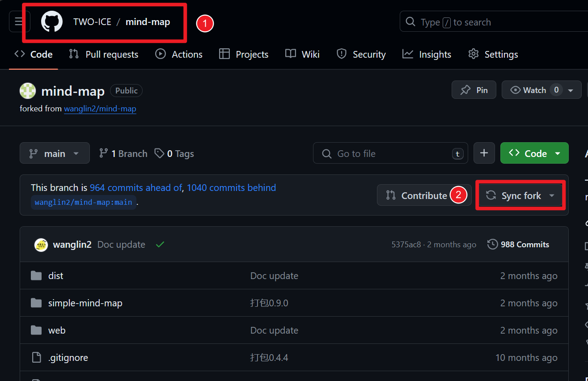This screenshot has height=381, width=588.
Task: Click the 10 months ago timestamp
Action: coord(526,358)
